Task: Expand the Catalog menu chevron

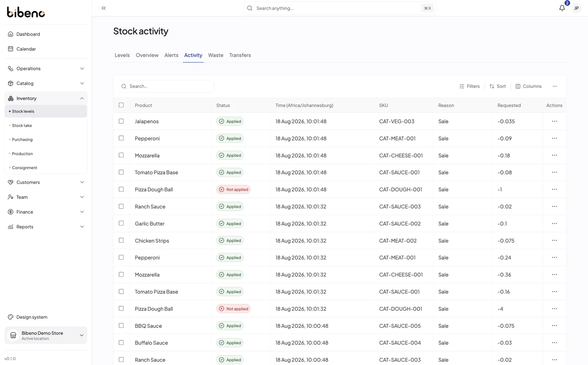Action: tap(82, 83)
